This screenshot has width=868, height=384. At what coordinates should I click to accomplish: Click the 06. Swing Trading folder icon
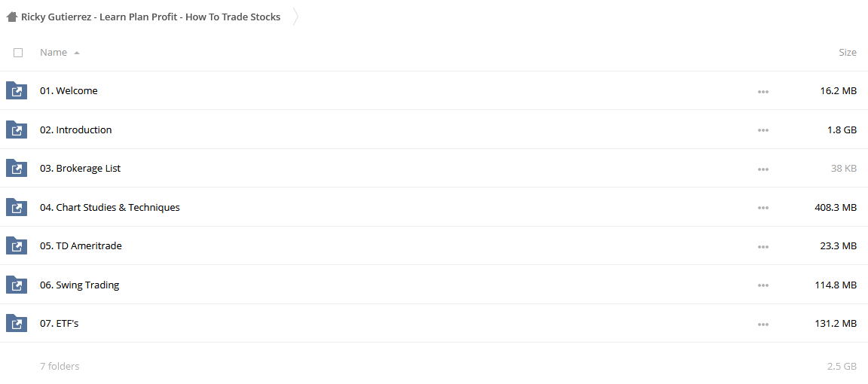17,285
